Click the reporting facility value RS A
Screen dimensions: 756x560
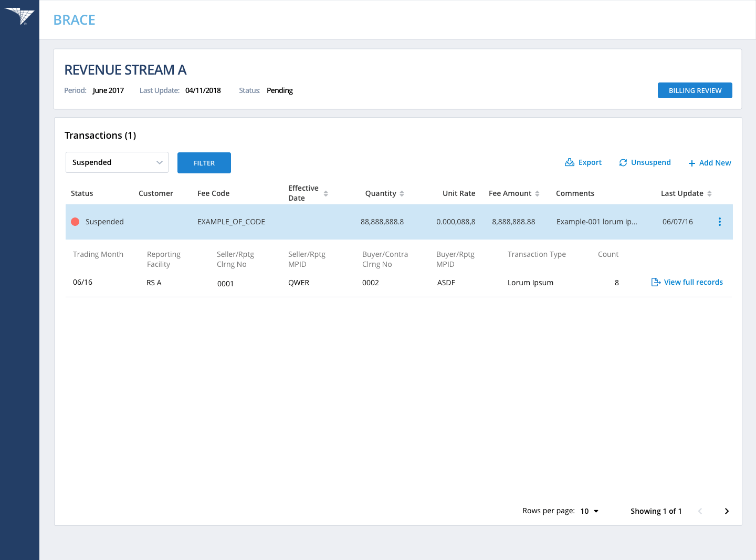pyautogui.click(x=154, y=283)
